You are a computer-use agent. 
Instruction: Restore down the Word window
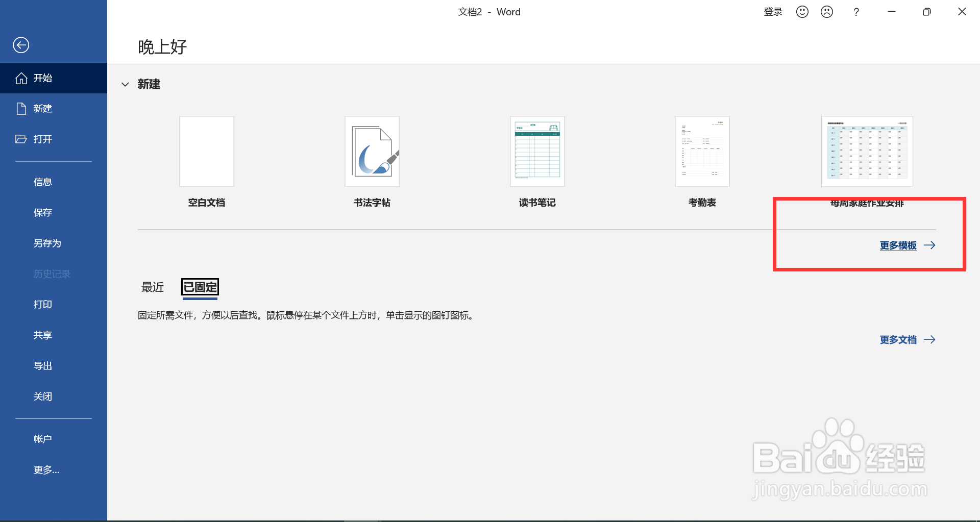(x=927, y=12)
